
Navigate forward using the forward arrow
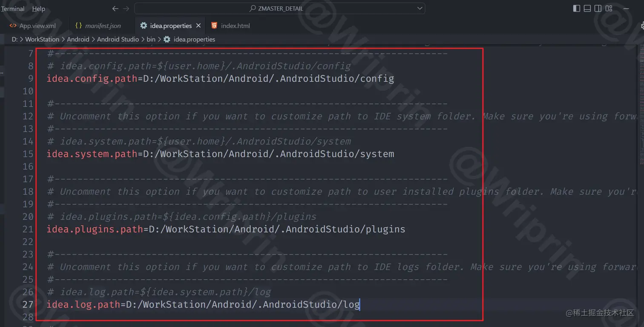[x=126, y=8]
